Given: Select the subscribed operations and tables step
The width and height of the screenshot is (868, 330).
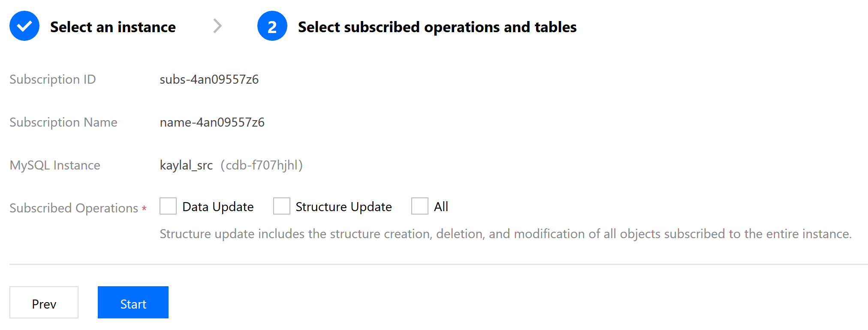Looking at the screenshot, I should pyautogui.click(x=437, y=27).
